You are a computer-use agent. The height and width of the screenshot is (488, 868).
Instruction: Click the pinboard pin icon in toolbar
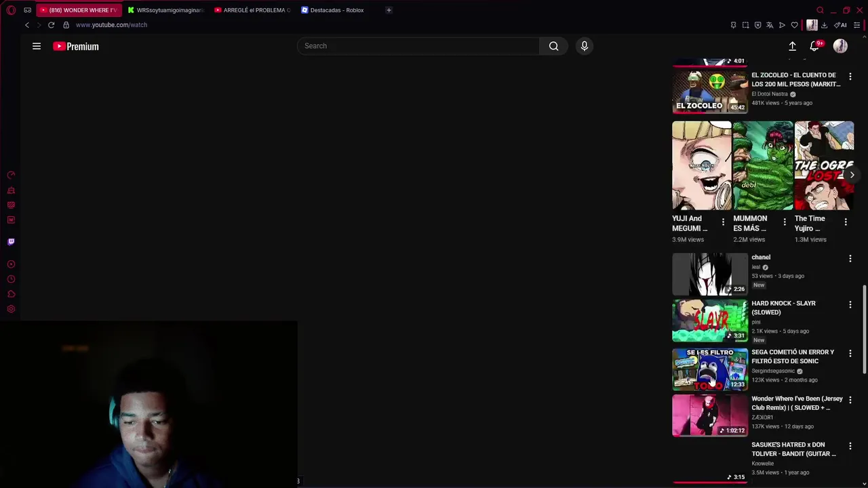click(x=733, y=25)
